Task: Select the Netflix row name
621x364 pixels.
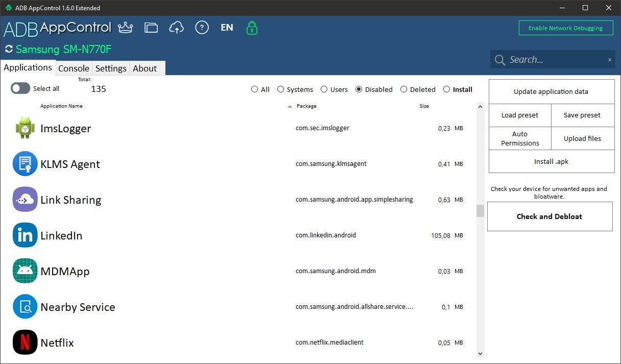Action: 57,343
